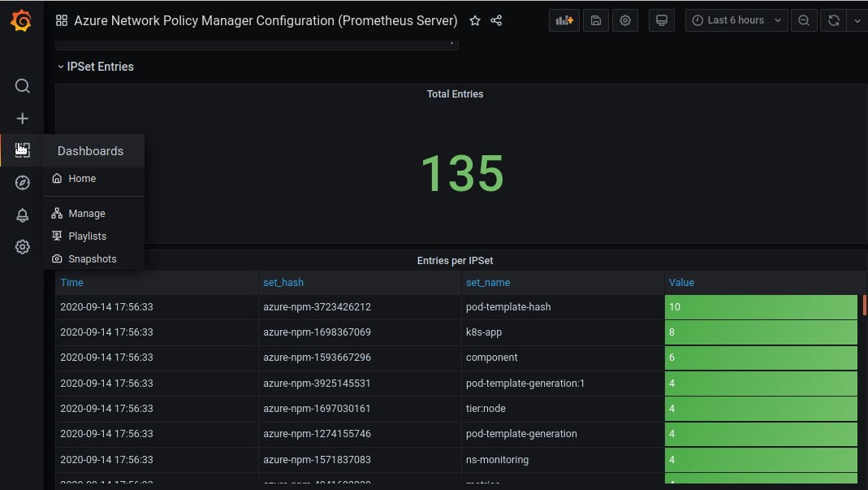The image size is (868, 490).
Task: Click the table's vertical scrollbar thumb
Action: [x=864, y=305]
